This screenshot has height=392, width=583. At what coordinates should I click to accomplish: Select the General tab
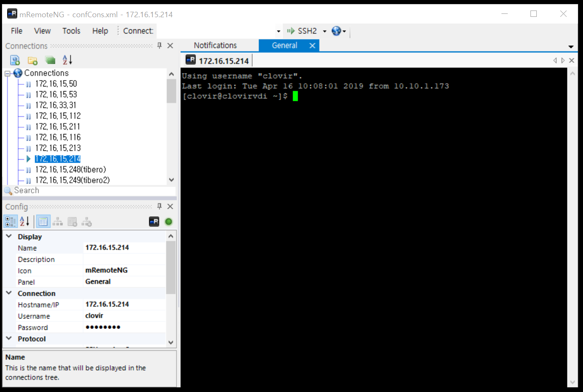[285, 45]
